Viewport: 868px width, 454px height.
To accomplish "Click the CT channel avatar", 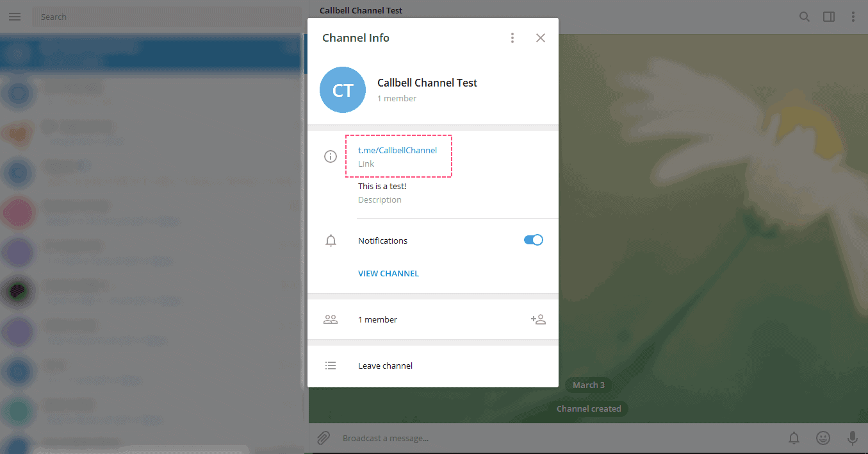I will 343,90.
